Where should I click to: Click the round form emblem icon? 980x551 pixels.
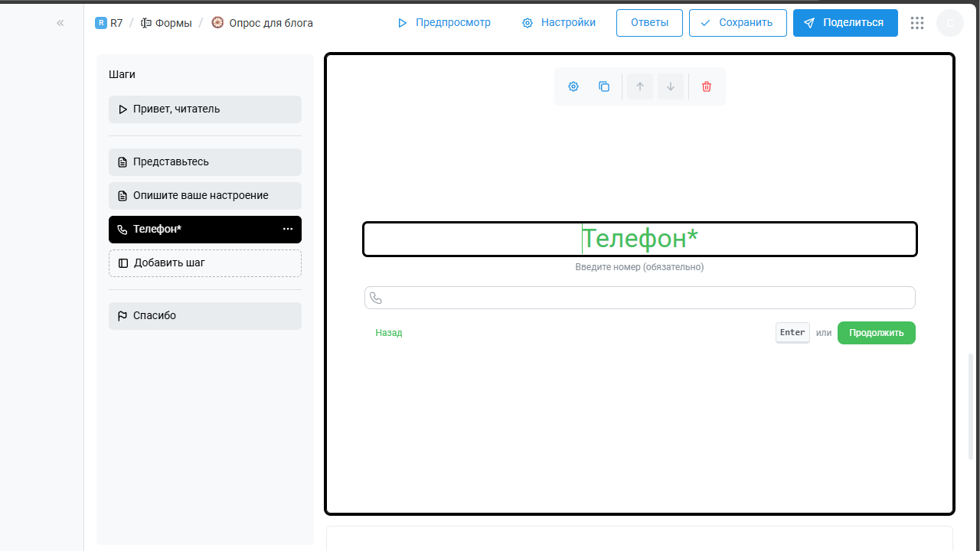[217, 23]
